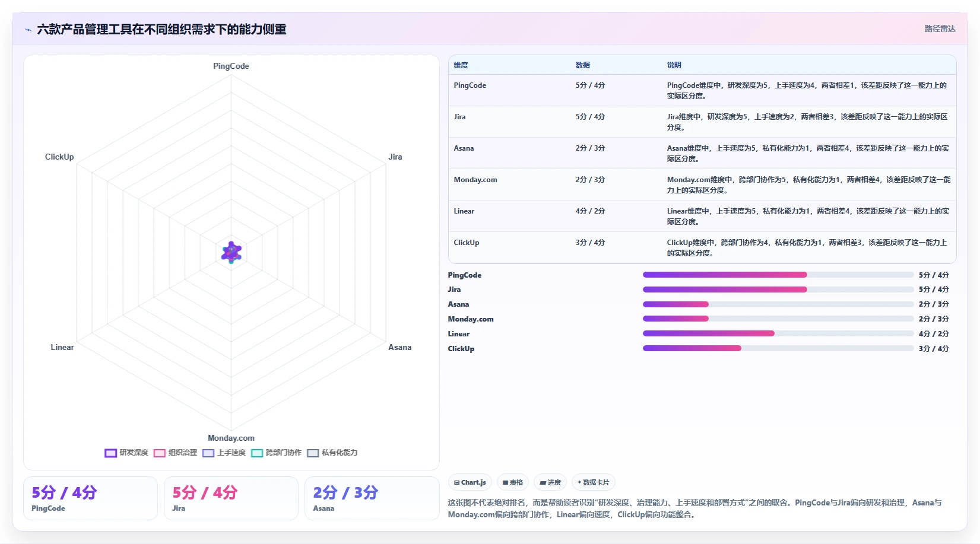
Task: Open the Jira 5分 / 4分 data card
Action: point(231,498)
